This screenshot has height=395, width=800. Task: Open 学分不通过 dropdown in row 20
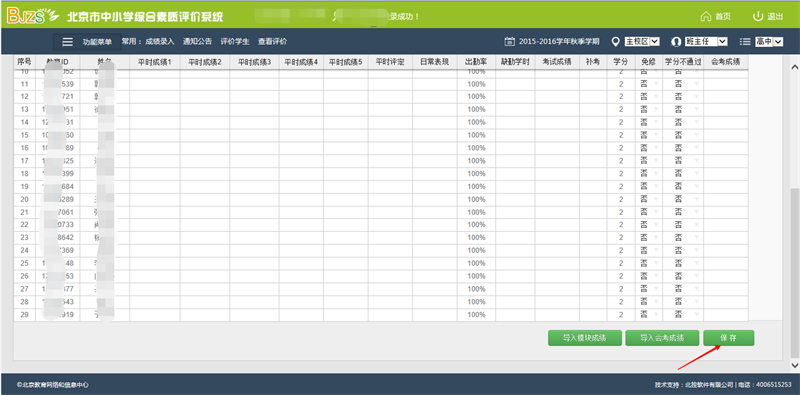[x=683, y=199]
